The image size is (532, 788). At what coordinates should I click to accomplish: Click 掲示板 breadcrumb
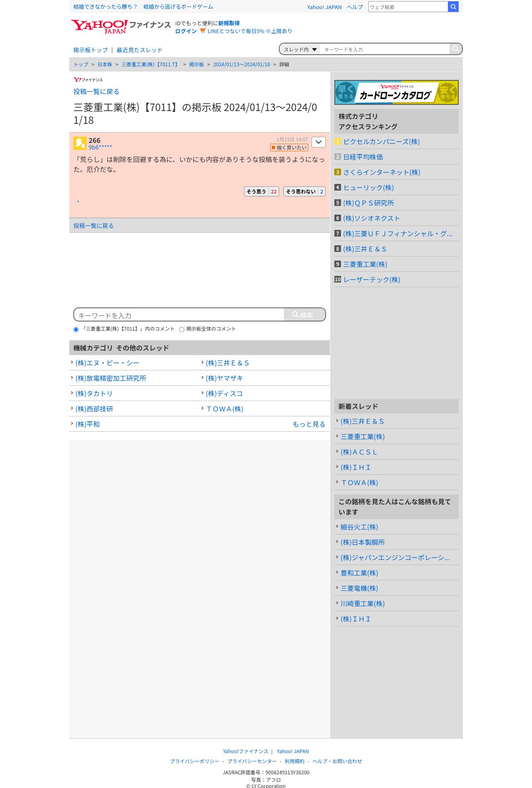pos(196,65)
